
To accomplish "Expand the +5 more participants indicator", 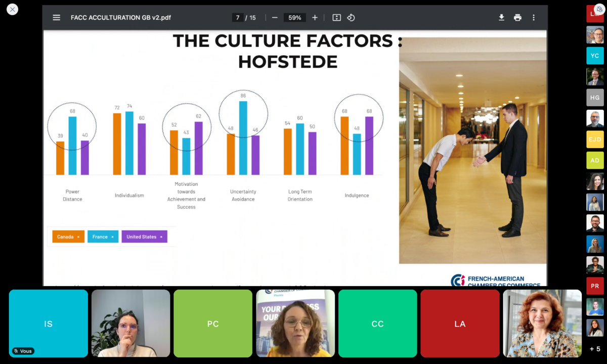I will point(595,349).
